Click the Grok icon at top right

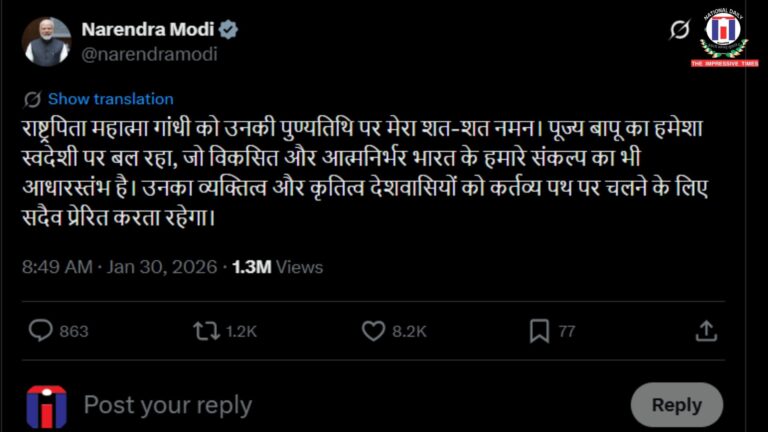[x=679, y=30]
